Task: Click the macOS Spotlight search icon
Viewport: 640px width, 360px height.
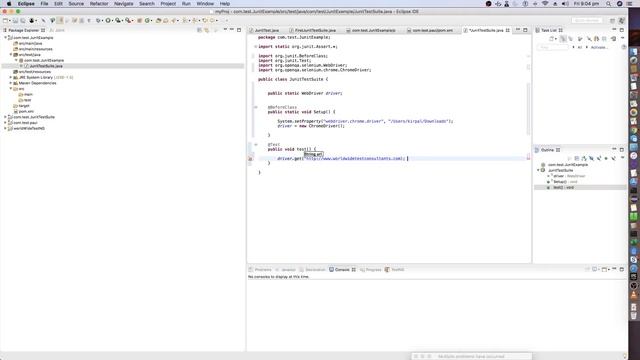Action: coord(609,4)
